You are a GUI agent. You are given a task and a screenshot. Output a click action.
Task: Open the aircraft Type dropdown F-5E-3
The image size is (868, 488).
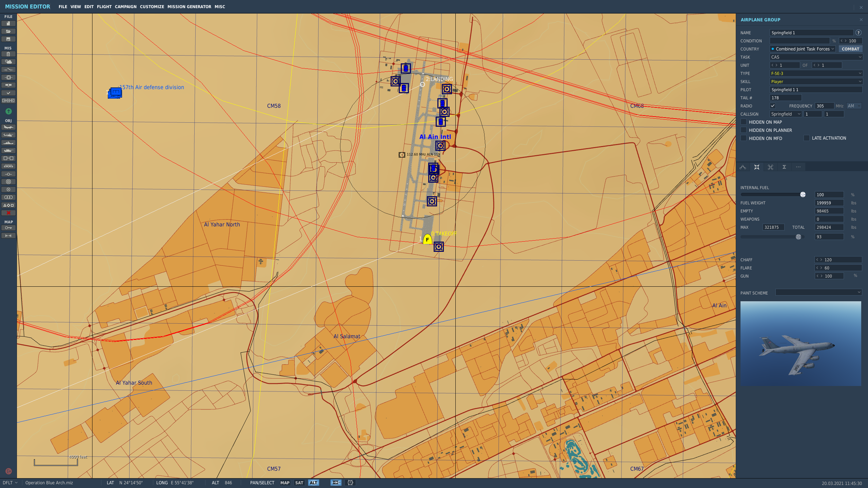(x=816, y=73)
